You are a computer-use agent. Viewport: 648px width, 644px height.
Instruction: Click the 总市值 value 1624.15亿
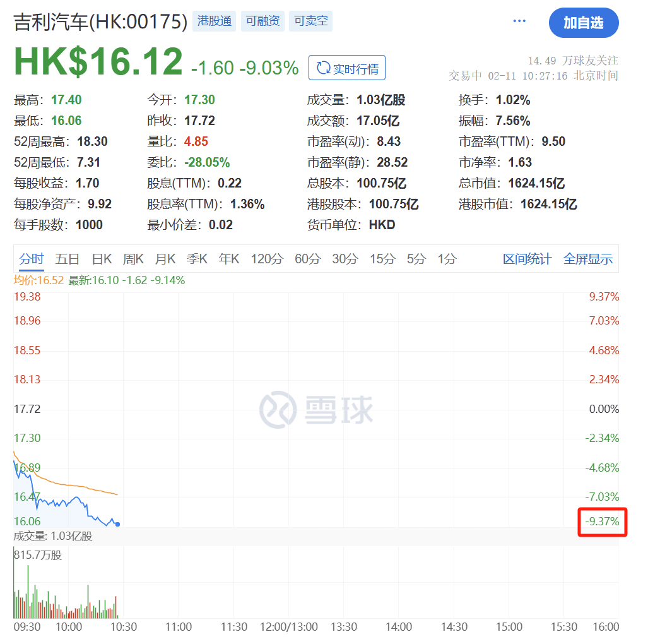[536, 183]
